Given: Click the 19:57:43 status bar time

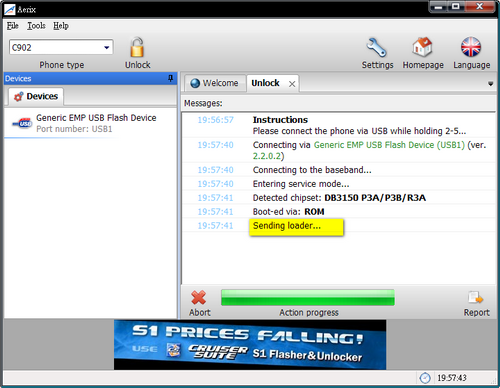Looking at the screenshot, I should pos(452,378).
